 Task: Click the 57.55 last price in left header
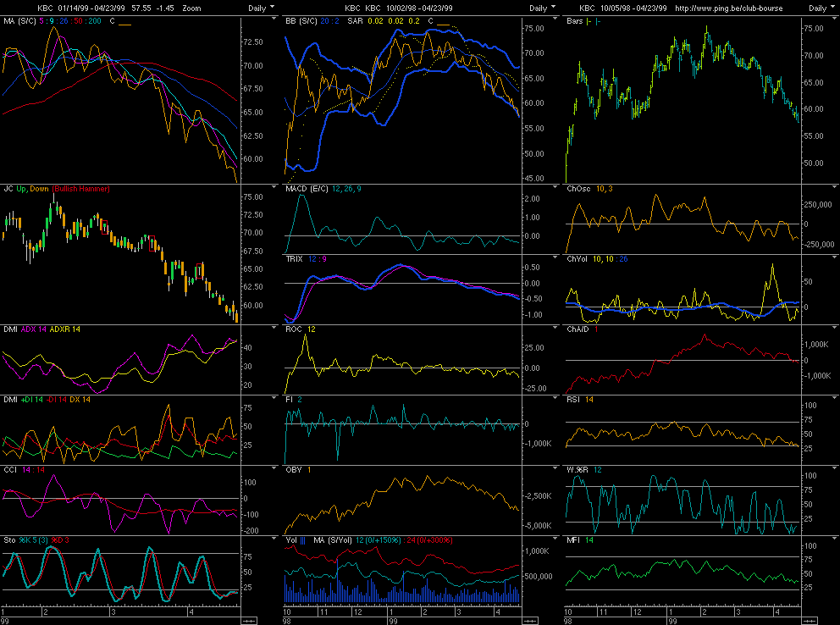click(x=141, y=8)
